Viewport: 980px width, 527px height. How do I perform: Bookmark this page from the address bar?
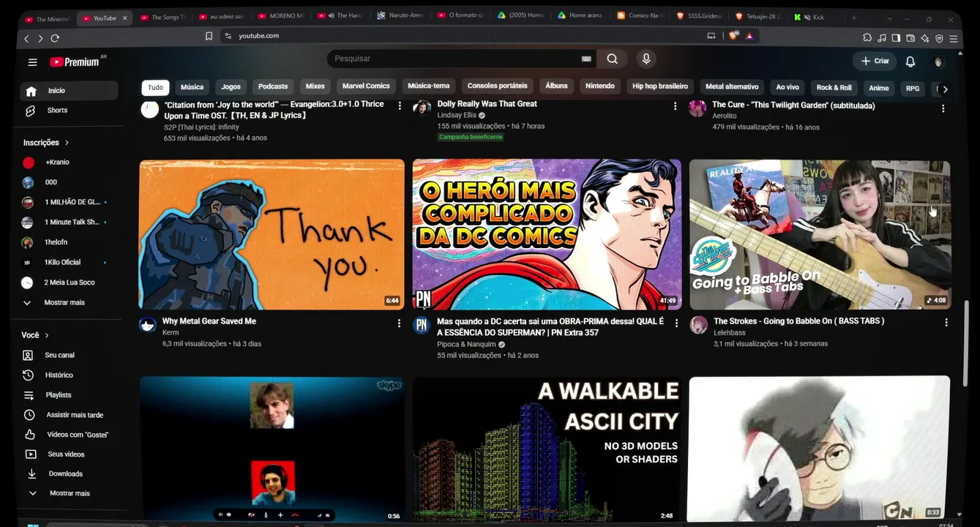coord(209,36)
